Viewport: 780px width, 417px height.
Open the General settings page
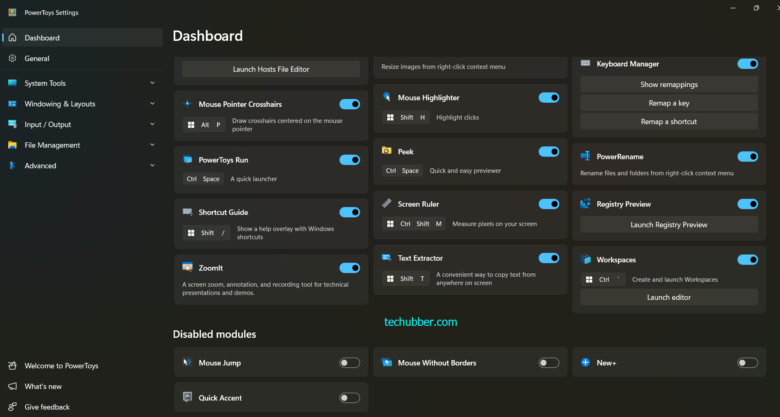pos(82,58)
